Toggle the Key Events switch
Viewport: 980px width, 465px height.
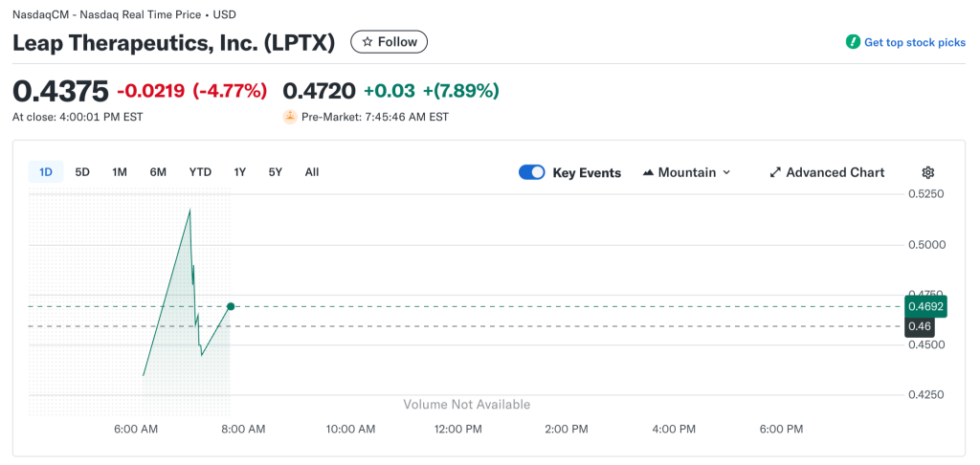point(531,172)
